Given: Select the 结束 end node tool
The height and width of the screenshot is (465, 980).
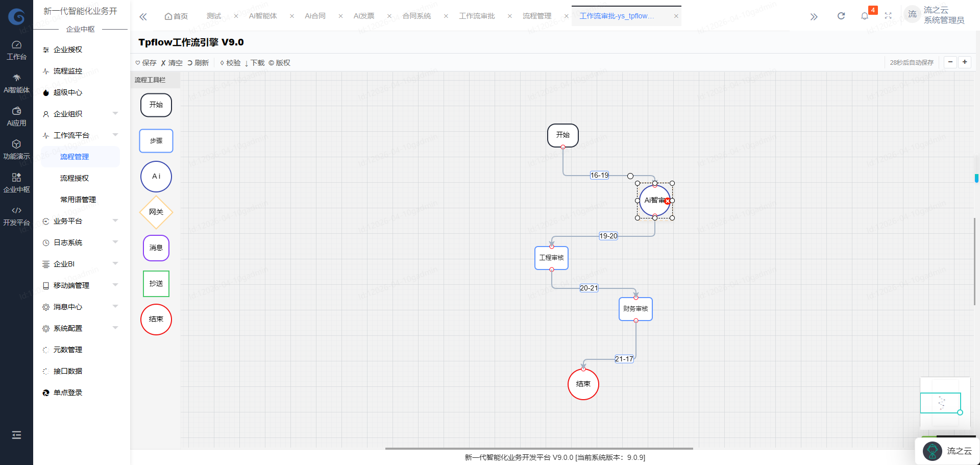Looking at the screenshot, I should (156, 320).
